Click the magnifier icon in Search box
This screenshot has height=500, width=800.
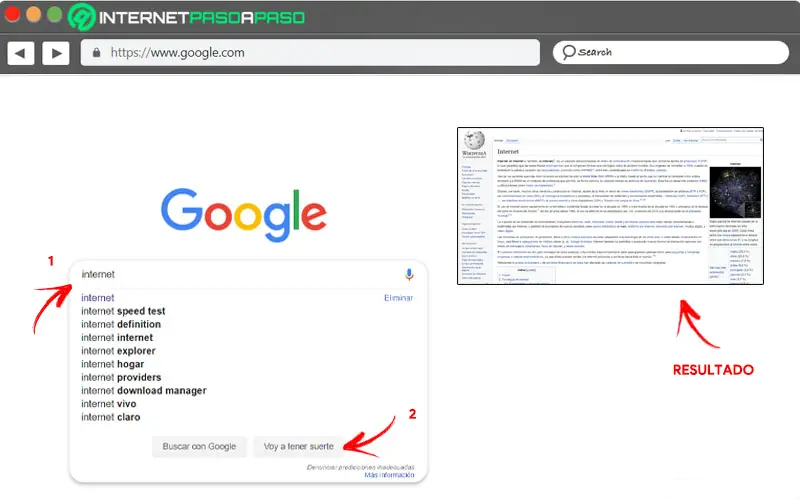click(x=568, y=52)
